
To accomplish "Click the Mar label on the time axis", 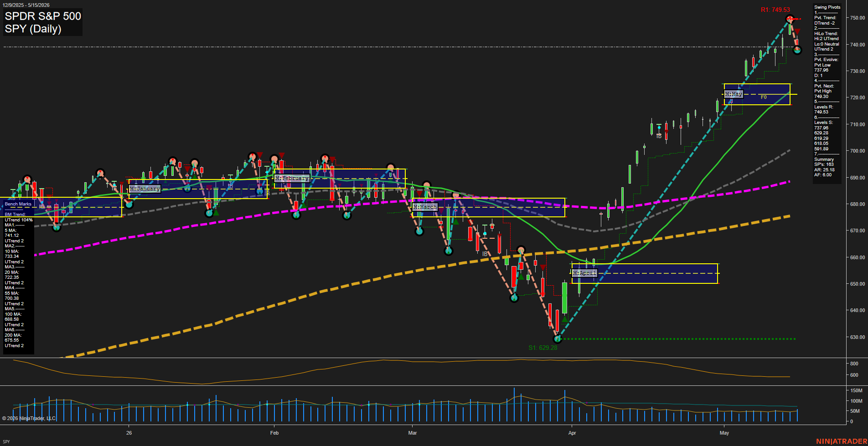I will click(413, 433).
